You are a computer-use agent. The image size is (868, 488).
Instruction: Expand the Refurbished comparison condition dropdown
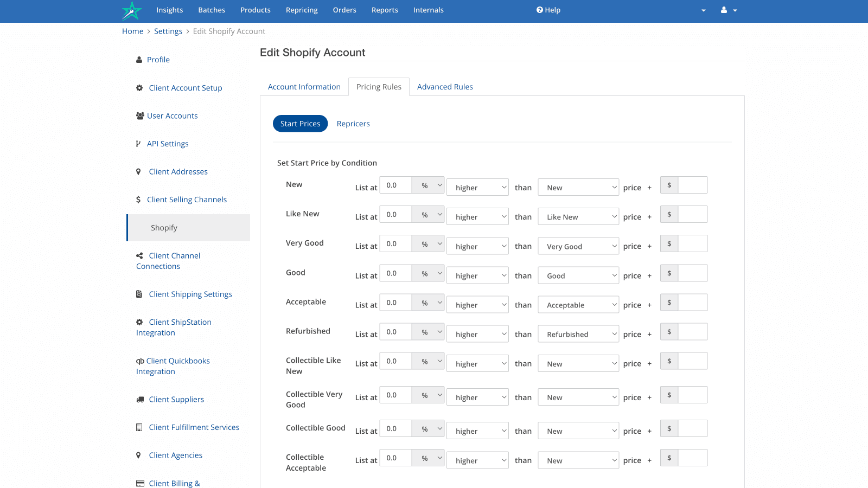click(x=578, y=335)
